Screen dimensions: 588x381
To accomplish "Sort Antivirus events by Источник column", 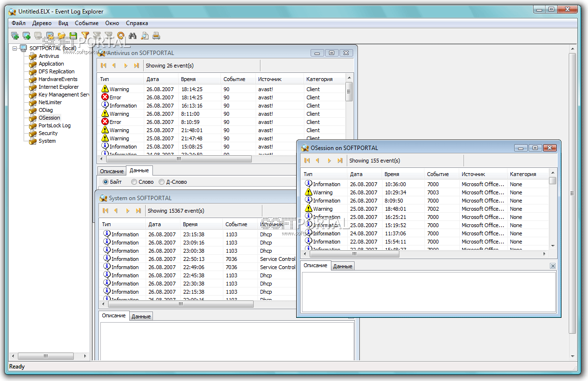I will tap(279, 79).
